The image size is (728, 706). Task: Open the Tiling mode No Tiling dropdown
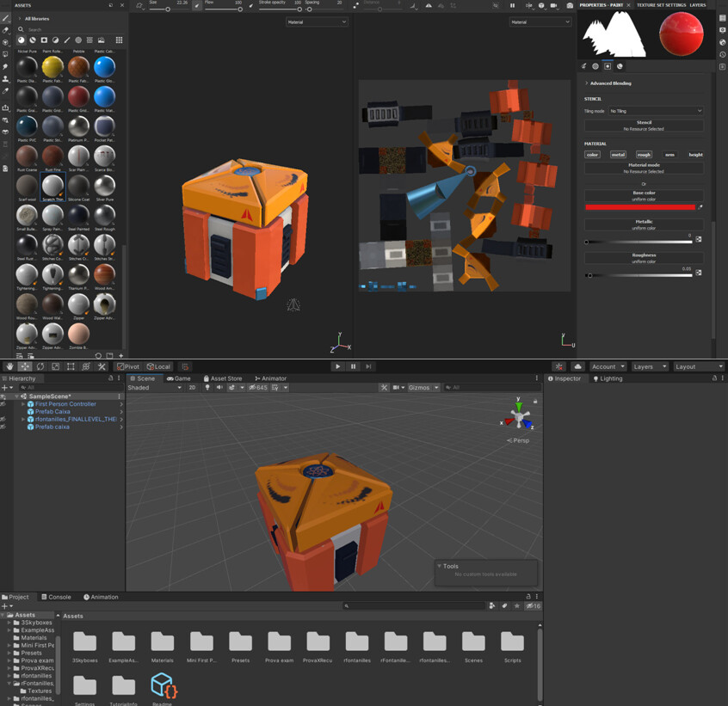656,111
